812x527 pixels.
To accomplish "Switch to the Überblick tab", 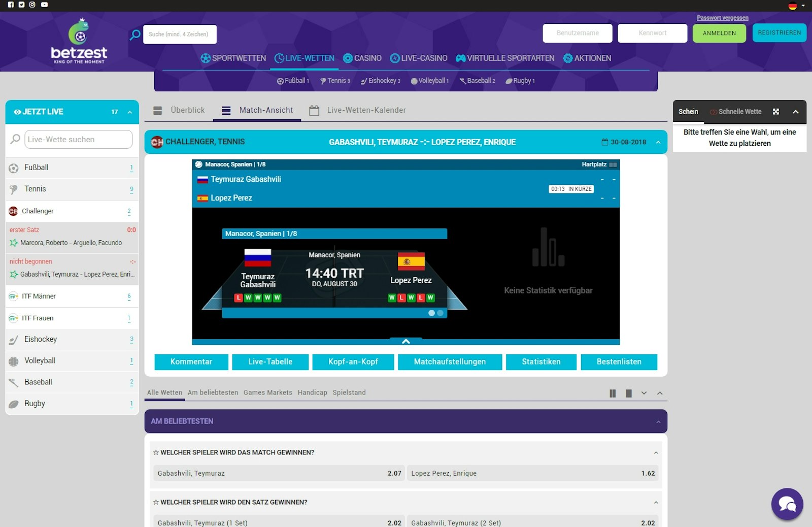I will 188,110.
